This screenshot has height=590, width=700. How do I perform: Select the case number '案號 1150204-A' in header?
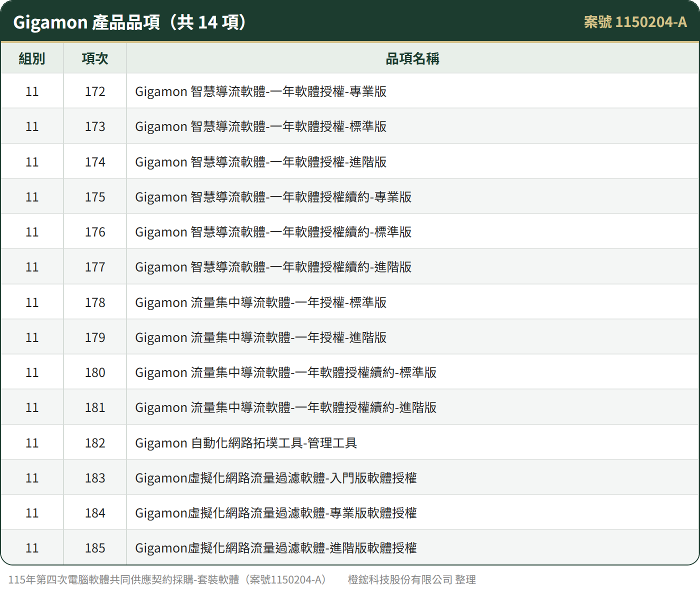pyautogui.click(x=635, y=22)
